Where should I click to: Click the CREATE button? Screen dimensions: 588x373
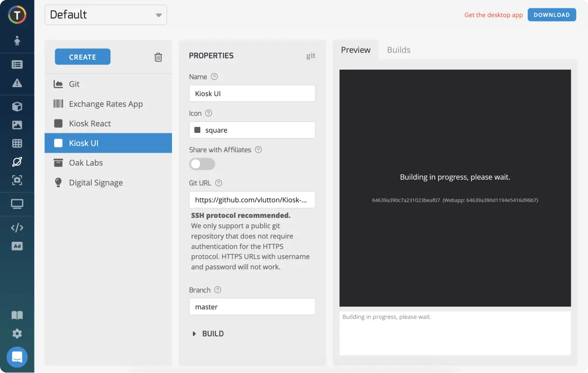click(82, 57)
